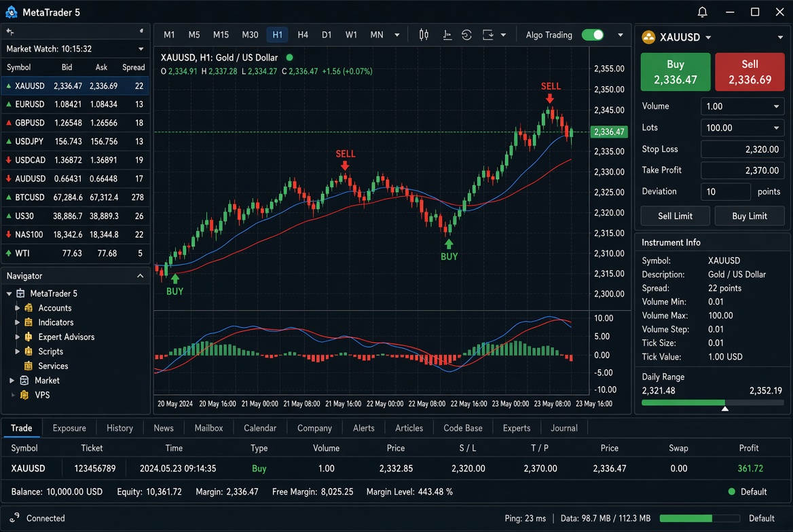Image resolution: width=793 pixels, height=532 pixels.
Task: Open the notifications bell
Action: point(702,12)
